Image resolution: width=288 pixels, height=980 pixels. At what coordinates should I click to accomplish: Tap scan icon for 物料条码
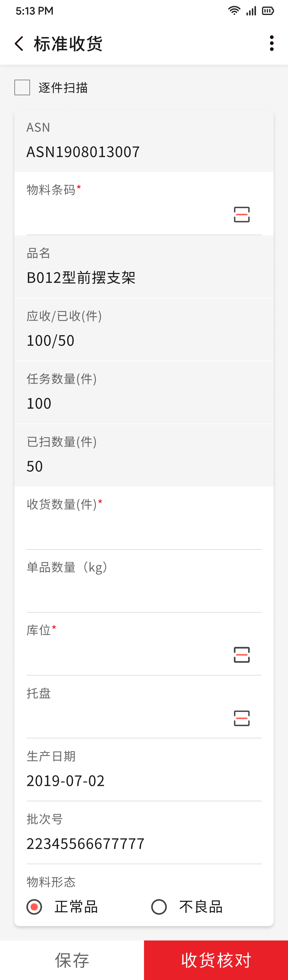[x=241, y=214]
